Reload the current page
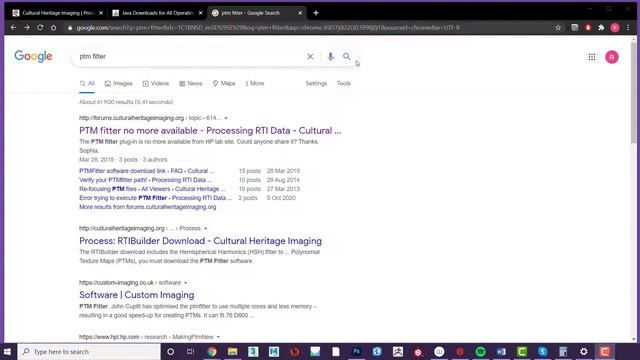The image size is (640, 360). pyautogui.click(x=40, y=28)
